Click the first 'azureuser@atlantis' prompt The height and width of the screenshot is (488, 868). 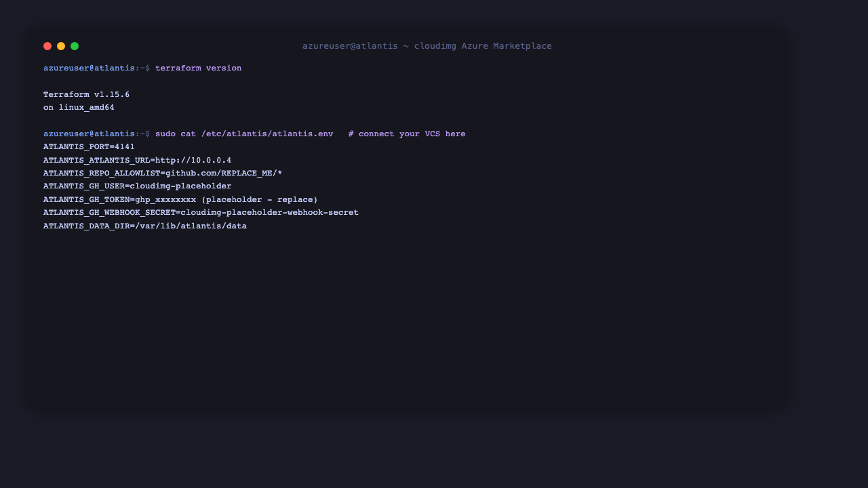(89, 68)
